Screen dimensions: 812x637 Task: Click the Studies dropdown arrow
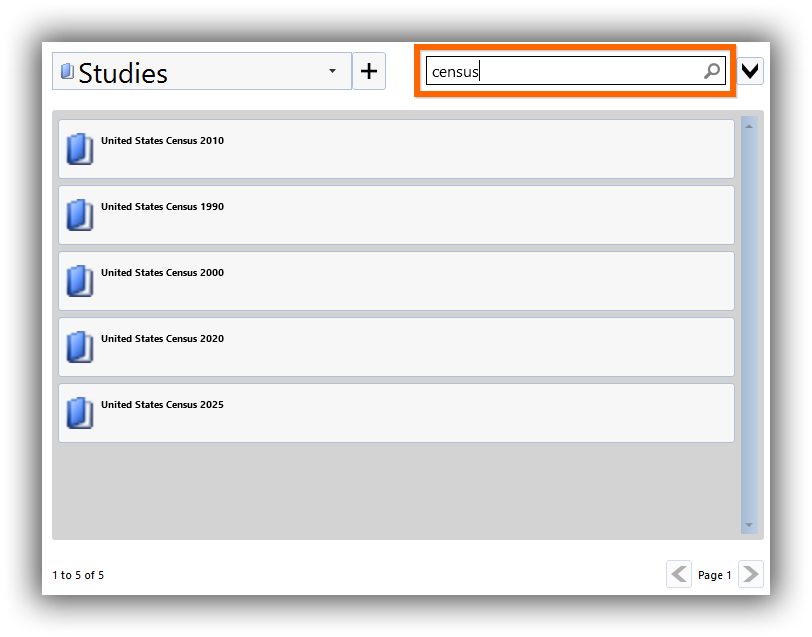tap(332, 71)
